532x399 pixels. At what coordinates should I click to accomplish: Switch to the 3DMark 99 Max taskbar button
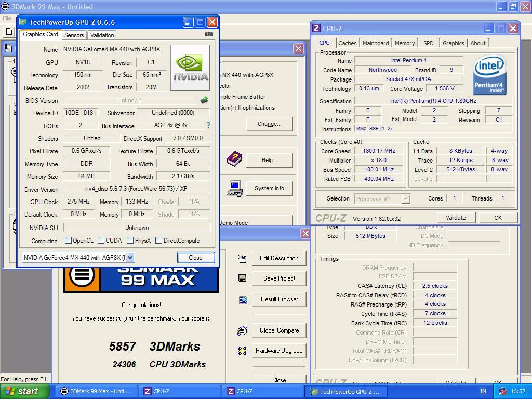pyautogui.click(x=96, y=392)
